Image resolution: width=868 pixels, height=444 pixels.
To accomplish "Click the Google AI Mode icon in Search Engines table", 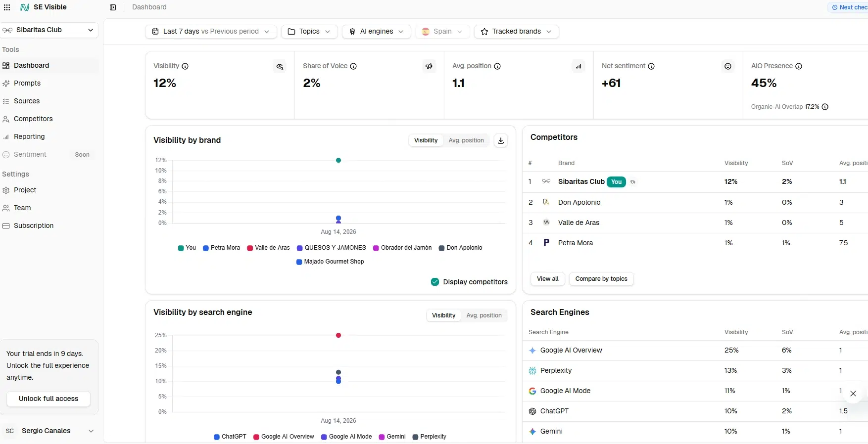I will click(532, 391).
